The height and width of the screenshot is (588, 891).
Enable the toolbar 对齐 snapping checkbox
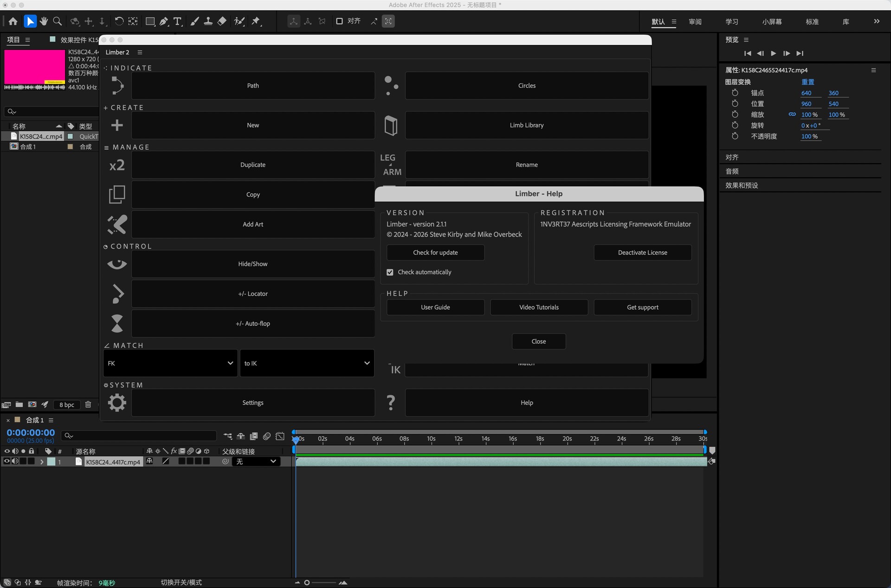tap(339, 21)
